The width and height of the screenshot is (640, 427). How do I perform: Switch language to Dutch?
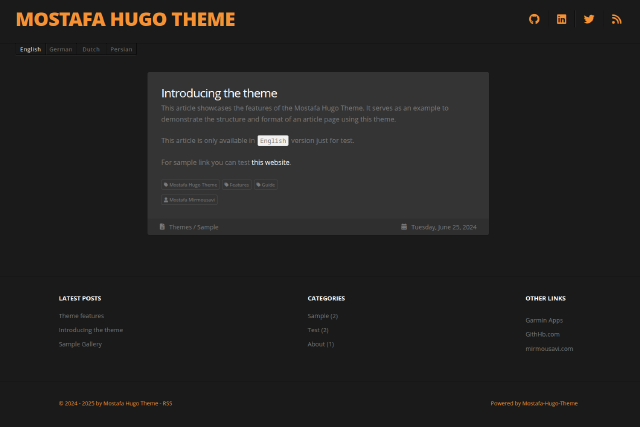pos(91,49)
